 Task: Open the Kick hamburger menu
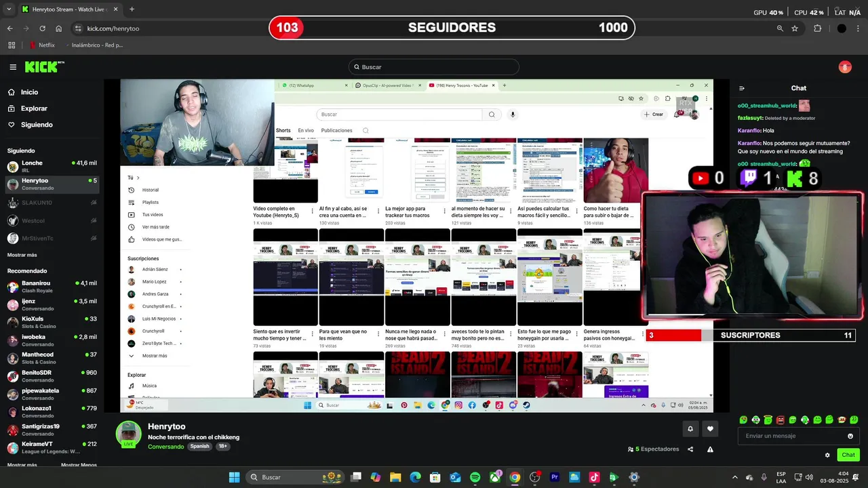point(13,67)
